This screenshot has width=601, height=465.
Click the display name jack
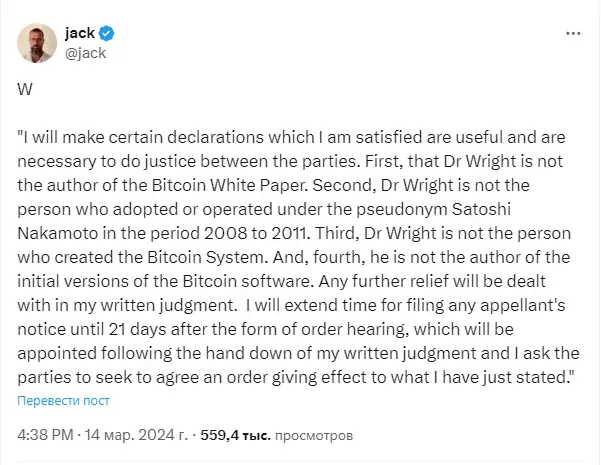(80, 33)
